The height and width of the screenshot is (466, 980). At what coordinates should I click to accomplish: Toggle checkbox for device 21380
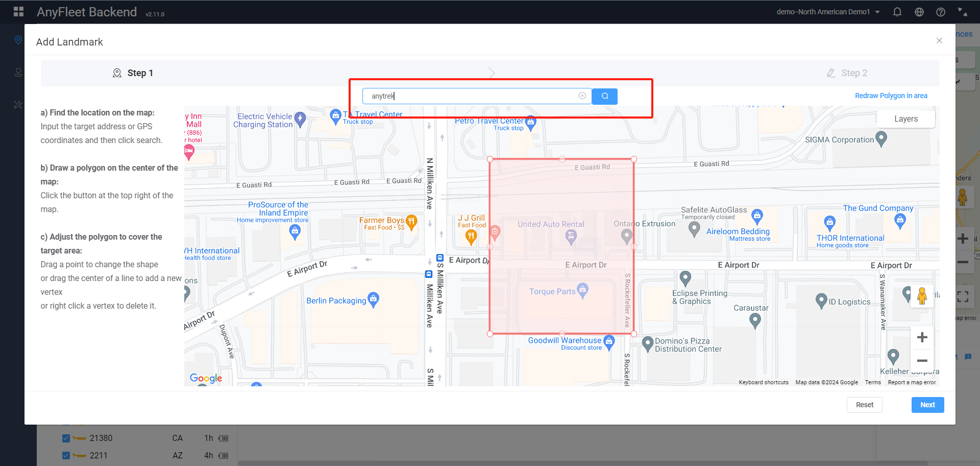[66, 438]
